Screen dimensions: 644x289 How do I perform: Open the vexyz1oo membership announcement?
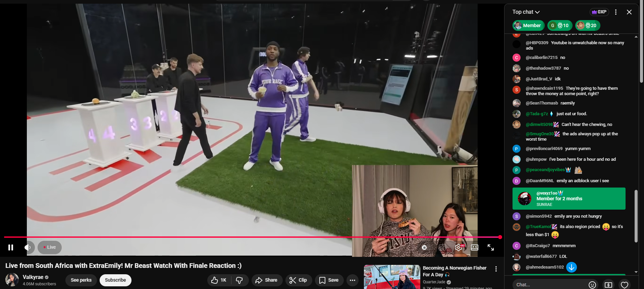pos(569,199)
